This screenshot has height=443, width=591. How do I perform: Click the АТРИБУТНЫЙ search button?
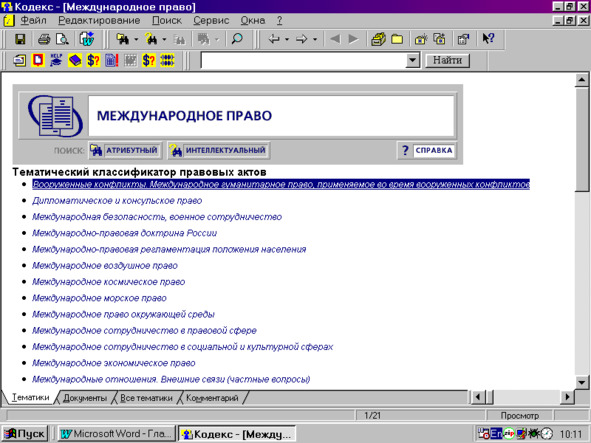pos(125,150)
